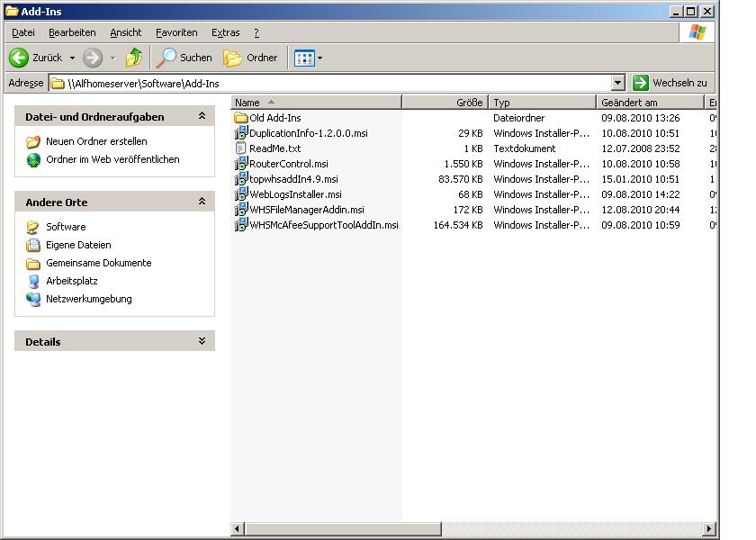756x540 pixels.
Task: Click the Software network folder icon
Action: [x=33, y=227]
